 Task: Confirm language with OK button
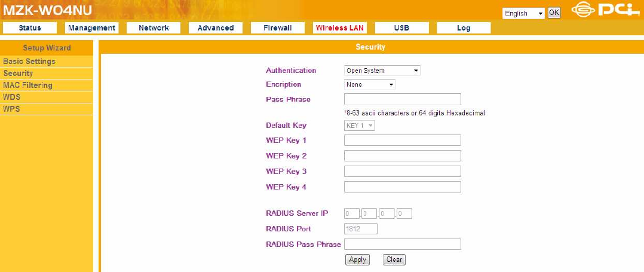554,13
